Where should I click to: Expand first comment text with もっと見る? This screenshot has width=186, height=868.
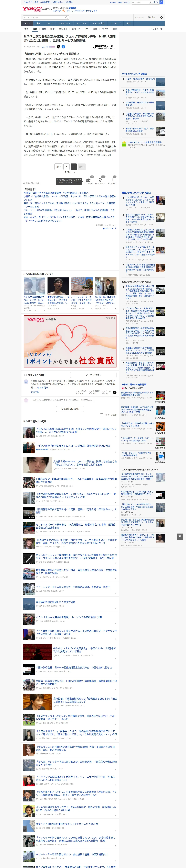pos(43,388)
